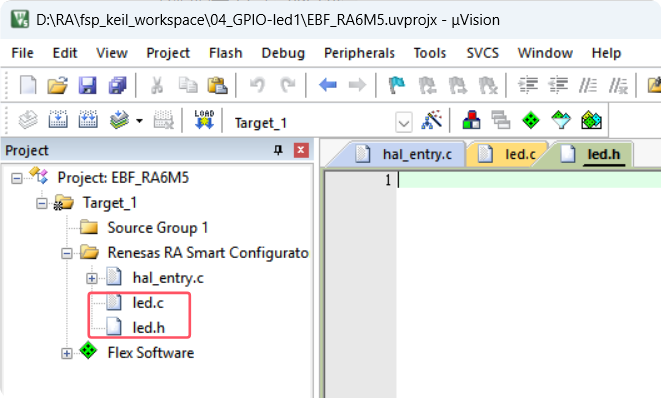This screenshot has width=661, height=398.
Task: Click the Stop build icon
Action: coord(163,120)
